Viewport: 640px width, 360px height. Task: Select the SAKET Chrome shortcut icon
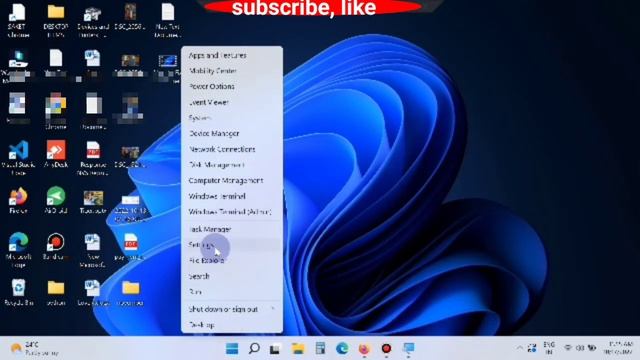(x=18, y=20)
